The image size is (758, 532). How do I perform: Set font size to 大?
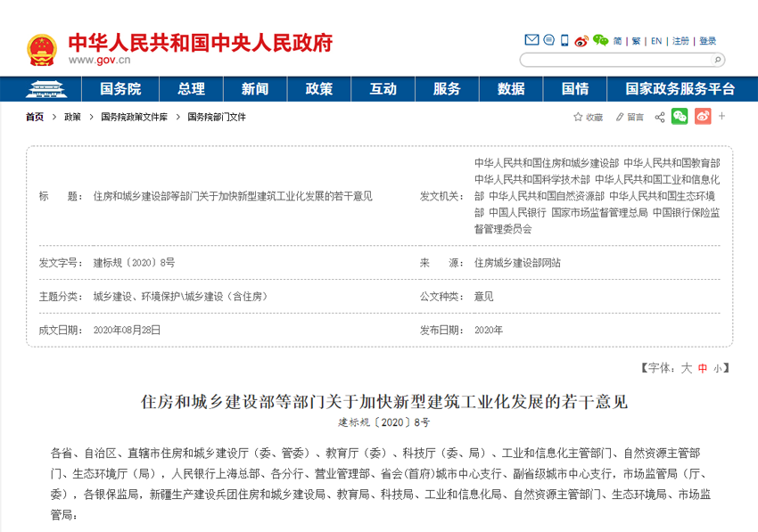point(687,368)
